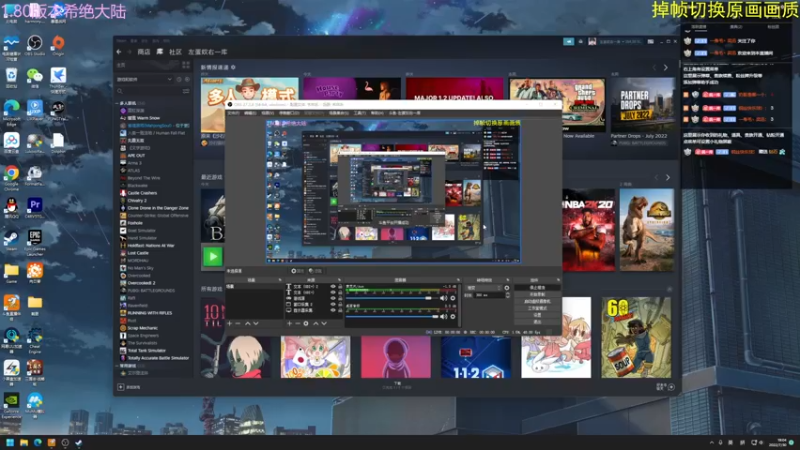Hide the 窗口采集 2 source eye
This screenshot has width=800, height=450.
(333, 305)
